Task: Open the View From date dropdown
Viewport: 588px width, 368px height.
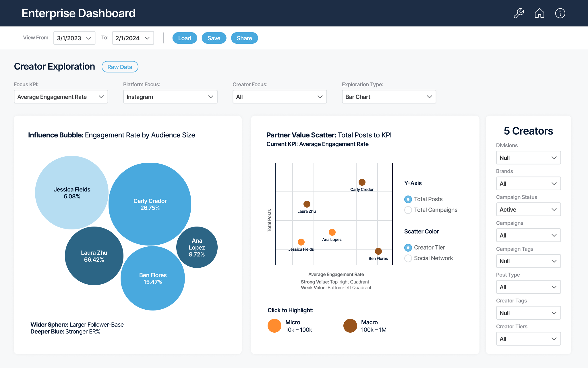Action: [x=74, y=38]
